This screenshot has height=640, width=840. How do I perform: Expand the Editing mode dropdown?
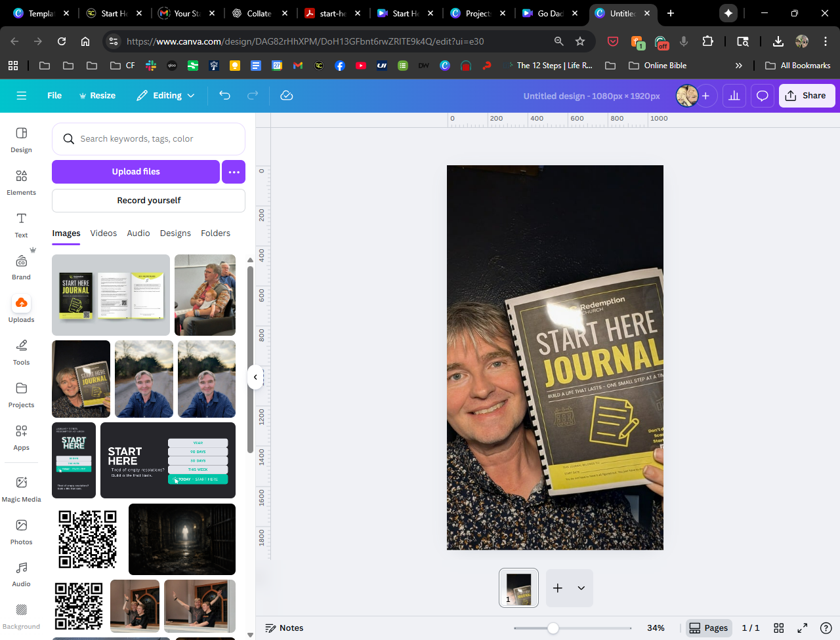(165, 96)
